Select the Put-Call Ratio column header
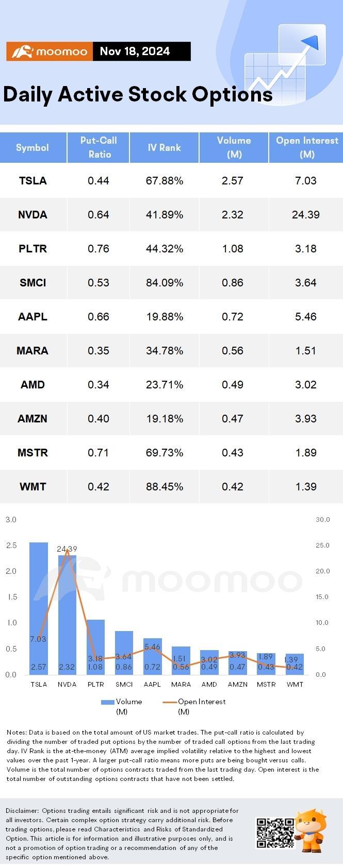 click(99, 147)
